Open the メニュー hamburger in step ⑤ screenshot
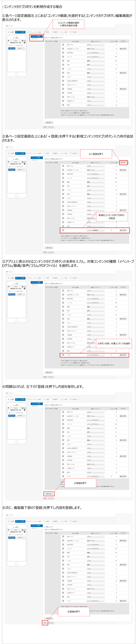Screen dimensions: 136x644 pos(10,515)
